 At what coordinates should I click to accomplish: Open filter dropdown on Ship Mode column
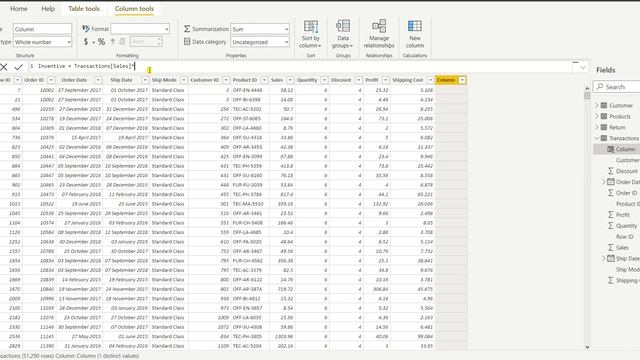click(184, 80)
